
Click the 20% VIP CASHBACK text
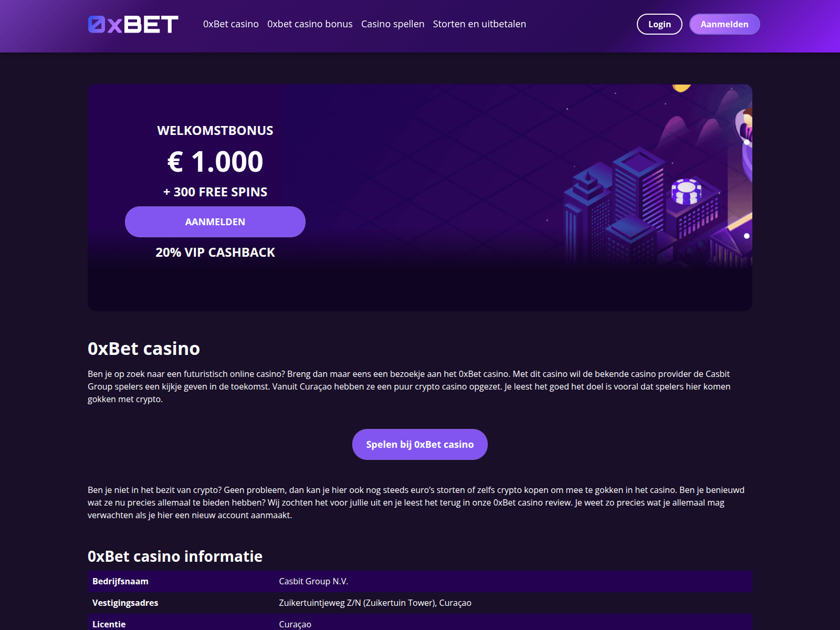click(215, 253)
